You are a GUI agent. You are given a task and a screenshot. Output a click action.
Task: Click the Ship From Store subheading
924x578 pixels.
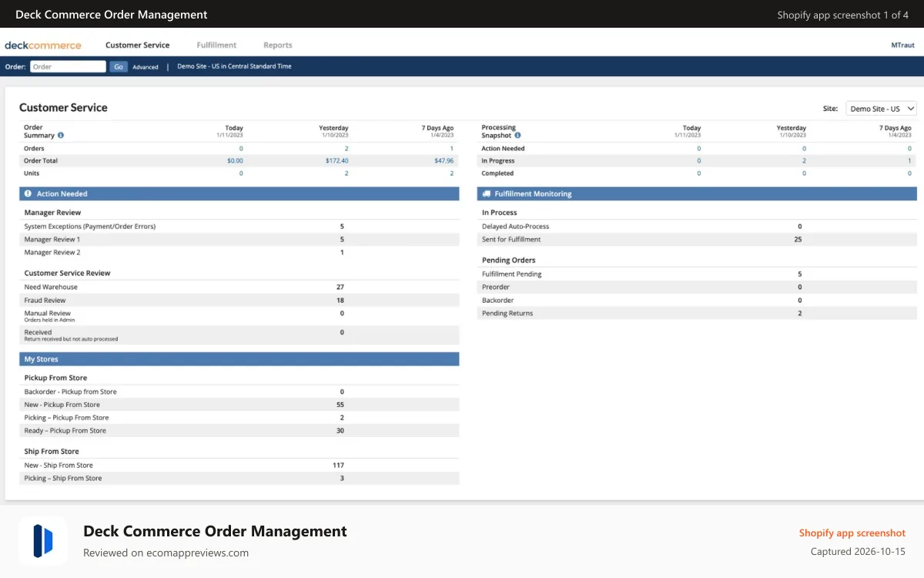pyautogui.click(x=52, y=452)
